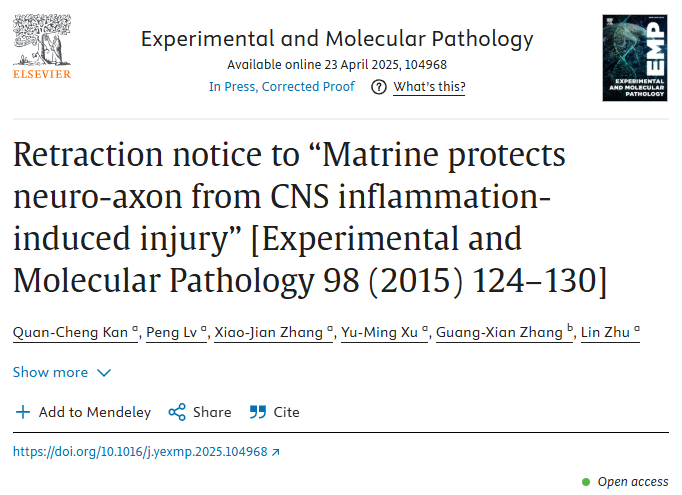
Task: Click the question mark help icon
Action: click(x=378, y=87)
